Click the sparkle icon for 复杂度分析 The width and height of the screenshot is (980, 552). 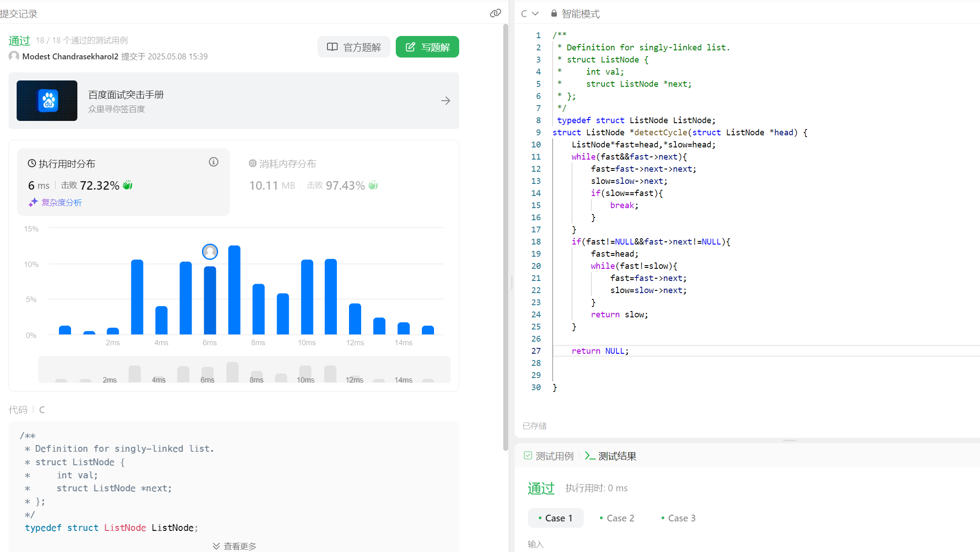(x=33, y=203)
